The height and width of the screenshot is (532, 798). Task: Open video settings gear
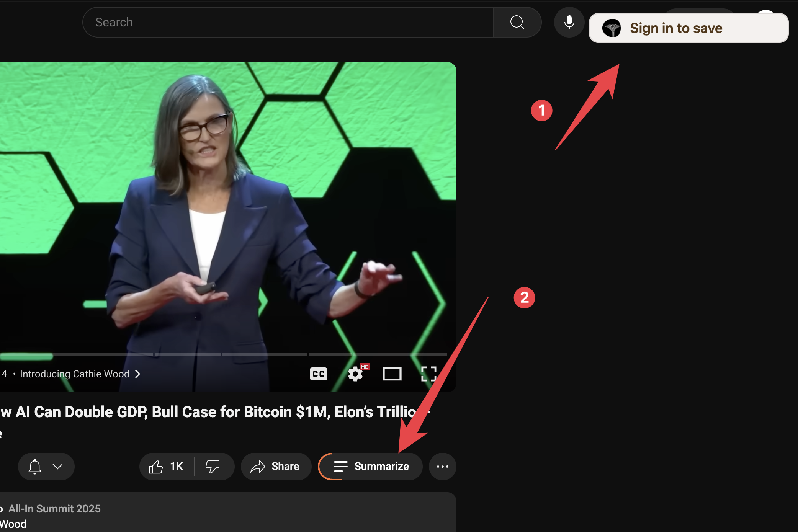click(355, 374)
